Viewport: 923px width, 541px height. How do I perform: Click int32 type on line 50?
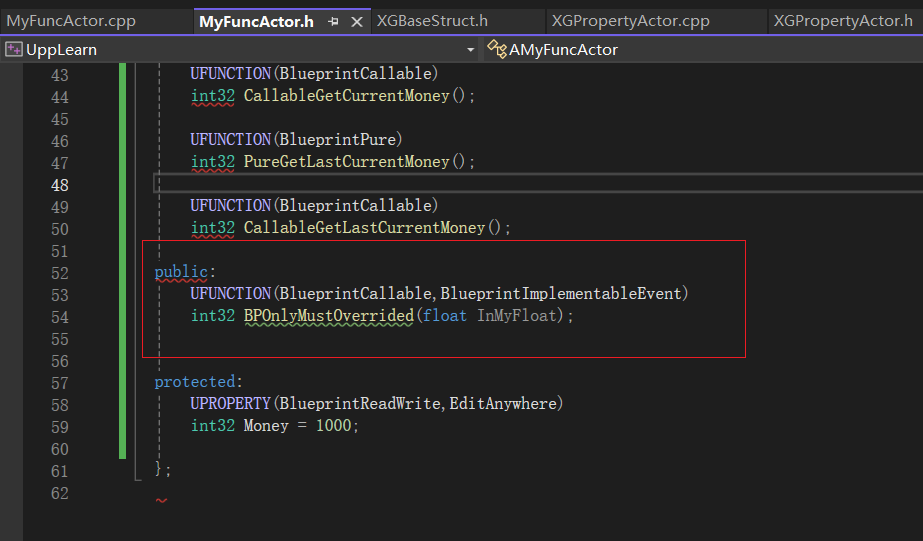[x=213, y=227]
